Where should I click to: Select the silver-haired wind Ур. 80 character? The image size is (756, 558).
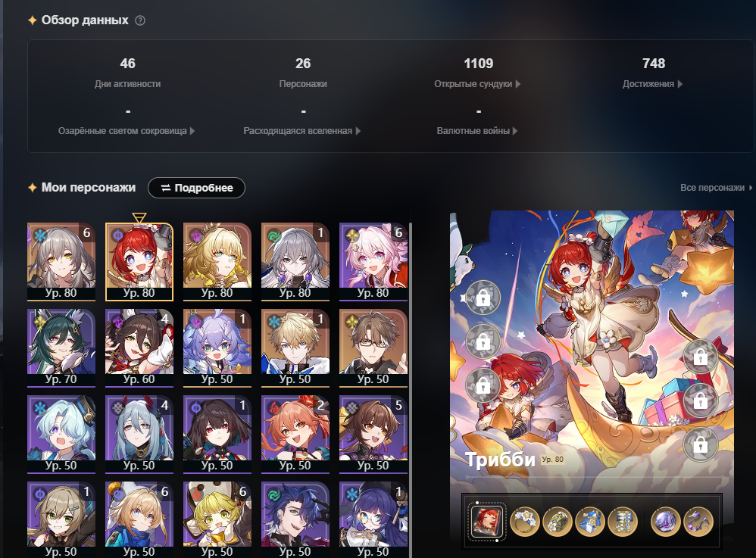pyautogui.click(x=295, y=262)
